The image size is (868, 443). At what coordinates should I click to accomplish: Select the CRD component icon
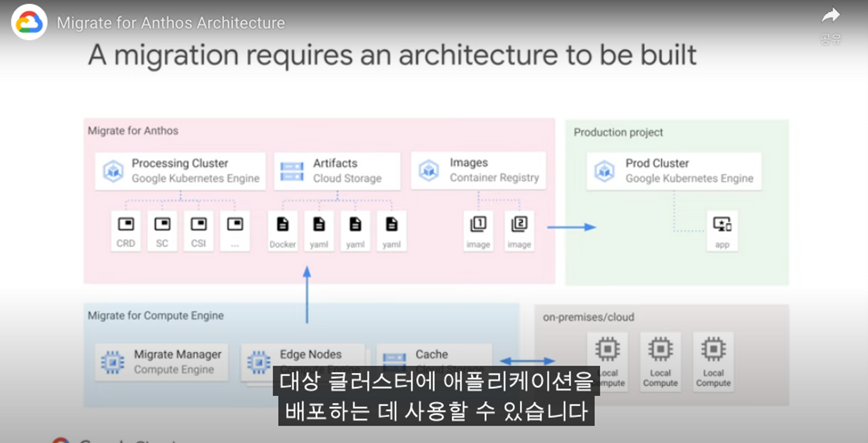[126, 224]
